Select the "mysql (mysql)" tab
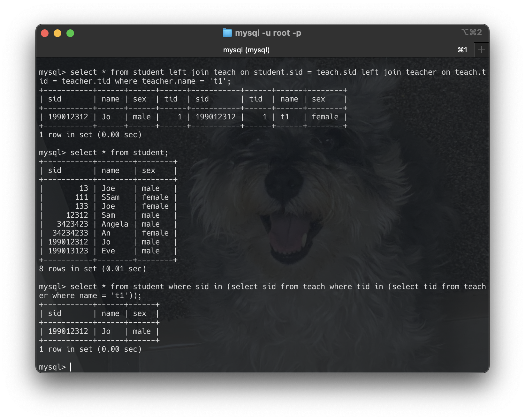525x420 pixels. tap(246, 49)
